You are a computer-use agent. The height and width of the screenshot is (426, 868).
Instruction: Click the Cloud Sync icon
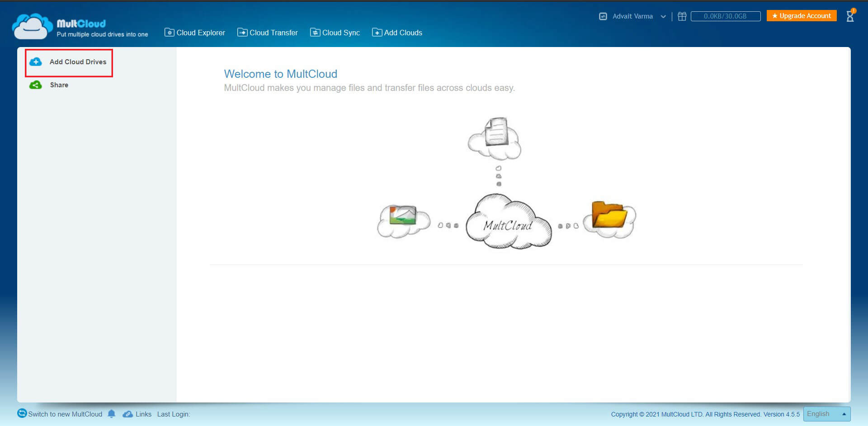click(315, 32)
